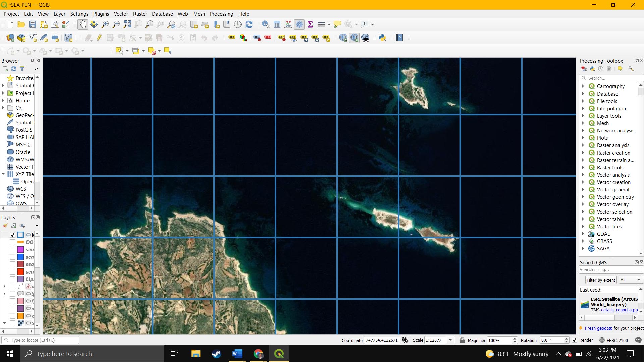Open the Raster menu
This screenshot has height=362, width=644.
(140, 14)
